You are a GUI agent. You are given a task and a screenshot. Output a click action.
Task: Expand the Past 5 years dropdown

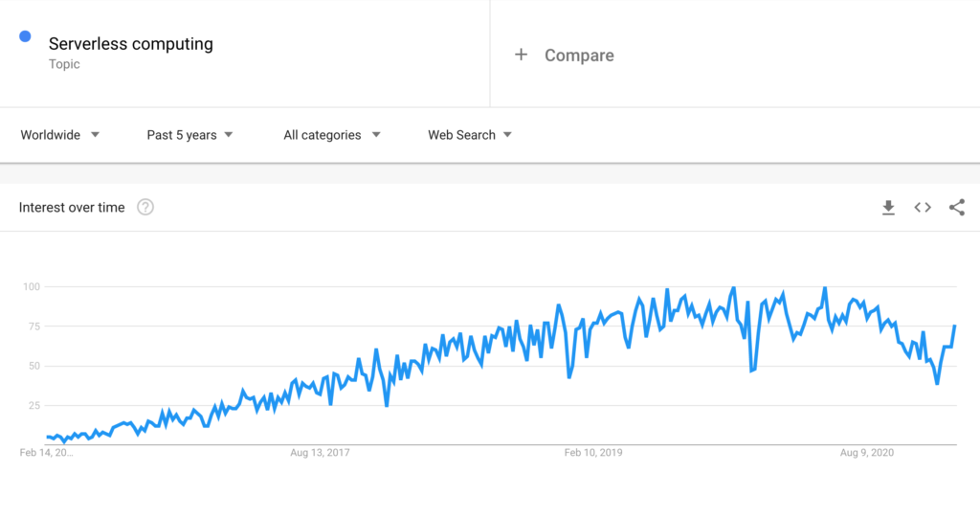(189, 135)
